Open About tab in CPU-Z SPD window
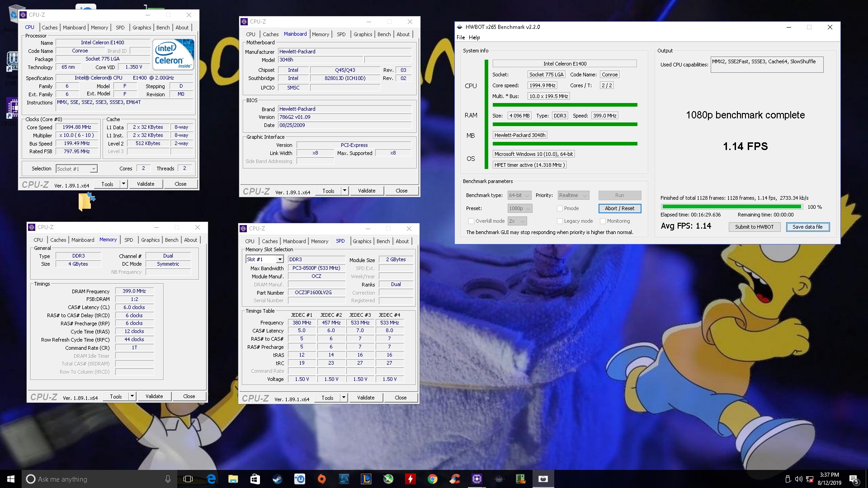 point(402,241)
